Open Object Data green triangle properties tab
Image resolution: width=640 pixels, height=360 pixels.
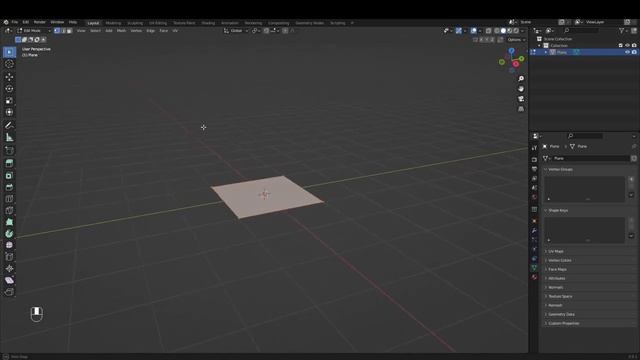click(534, 268)
